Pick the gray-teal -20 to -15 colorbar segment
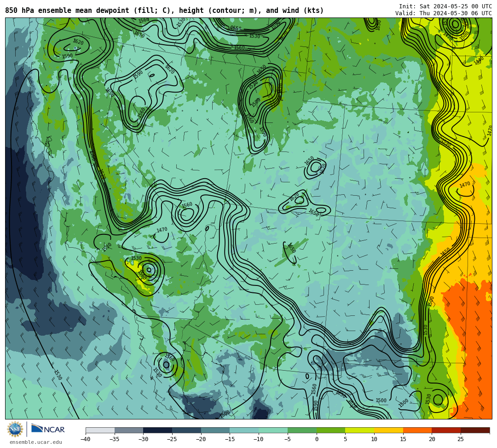497x448 pixels. click(x=215, y=430)
